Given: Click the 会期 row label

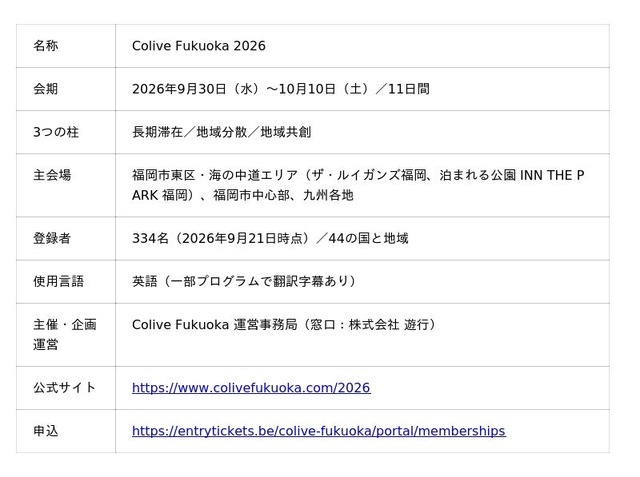Looking at the screenshot, I should 46,89.
